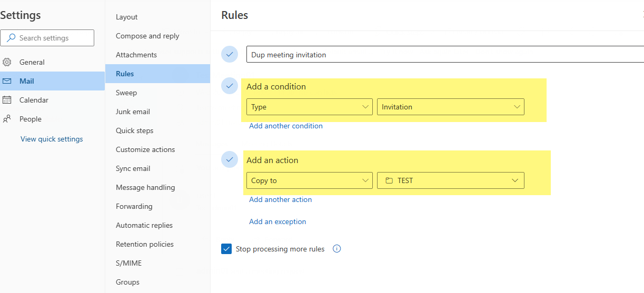
Task: Click the People icon in sidebar
Action: 7,119
